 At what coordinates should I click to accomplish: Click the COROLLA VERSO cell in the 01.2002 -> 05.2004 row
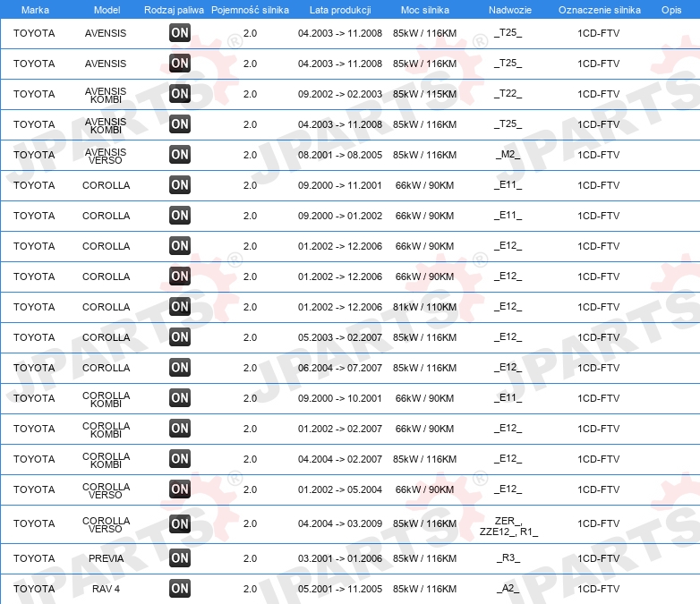tap(106, 490)
